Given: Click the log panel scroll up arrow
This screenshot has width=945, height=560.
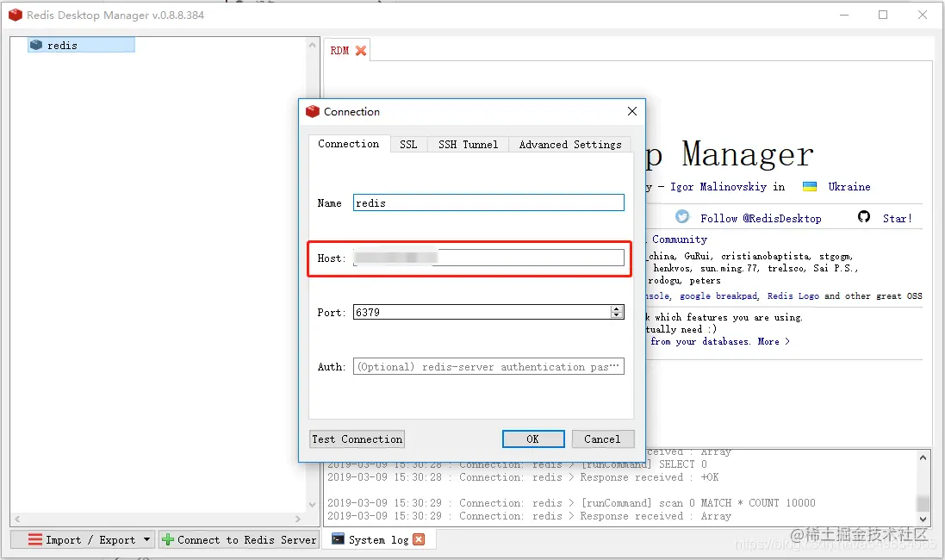Looking at the screenshot, I should pos(923,457).
